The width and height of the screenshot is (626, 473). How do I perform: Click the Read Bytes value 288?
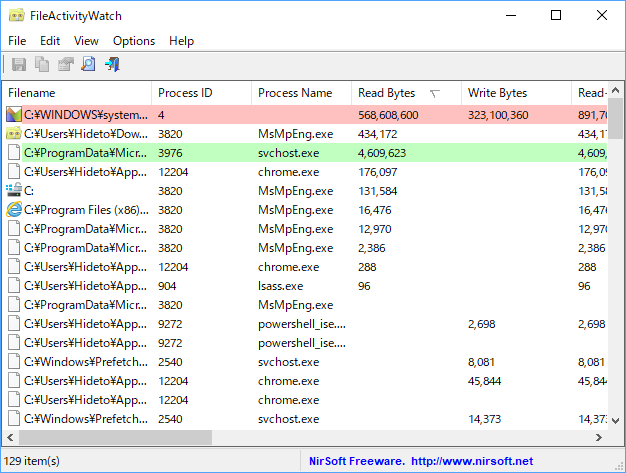coord(367,267)
